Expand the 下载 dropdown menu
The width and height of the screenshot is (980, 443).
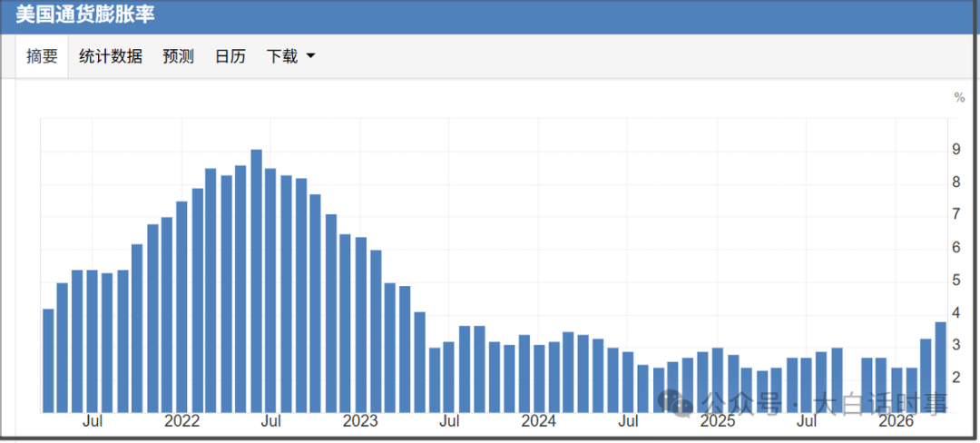[x=290, y=56]
